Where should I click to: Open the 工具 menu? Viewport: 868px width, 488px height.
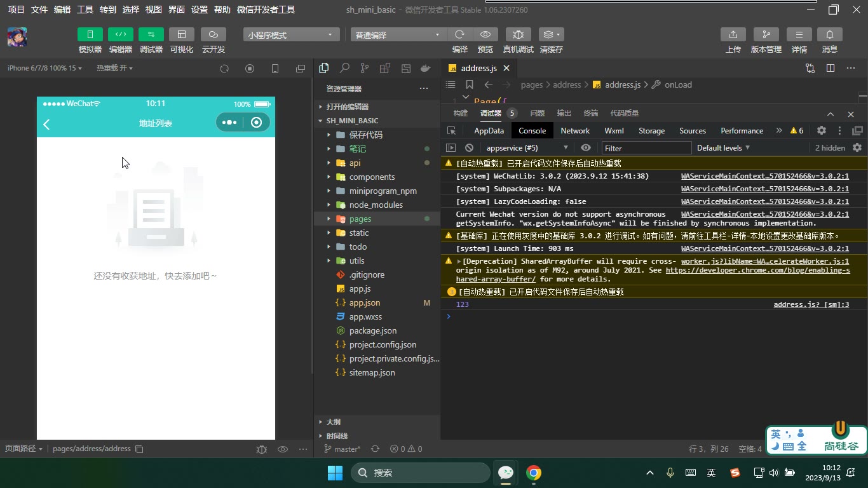pos(85,10)
